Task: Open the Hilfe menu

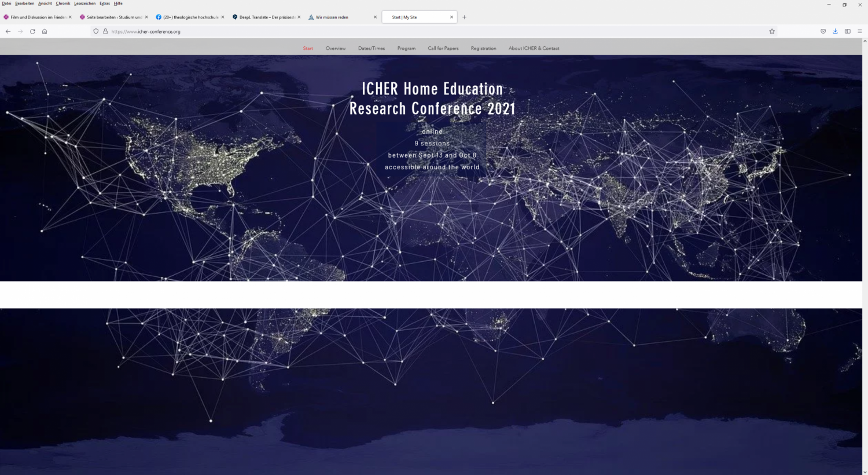Action: [118, 3]
